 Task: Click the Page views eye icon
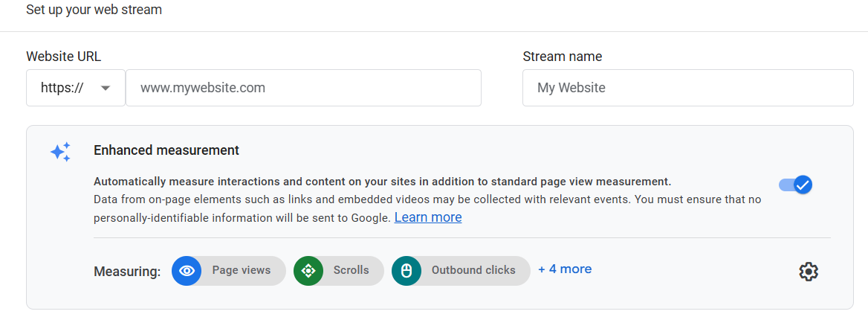point(187,271)
